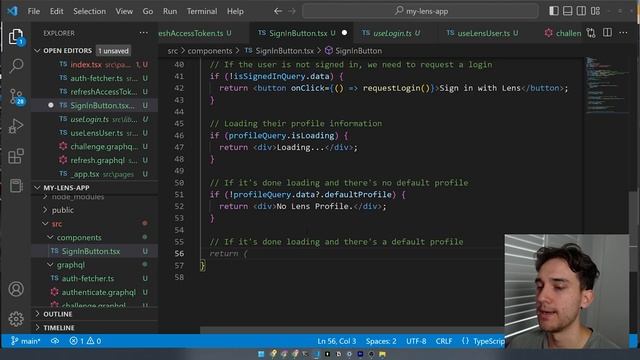Open the Search view in activity bar

tap(16, 66)
